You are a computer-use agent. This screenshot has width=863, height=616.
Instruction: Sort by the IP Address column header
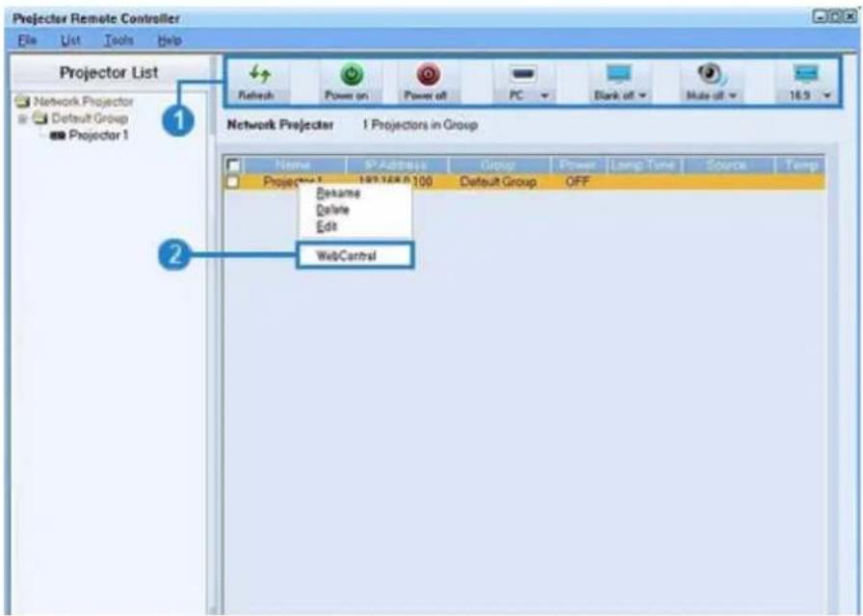(396, 165)
